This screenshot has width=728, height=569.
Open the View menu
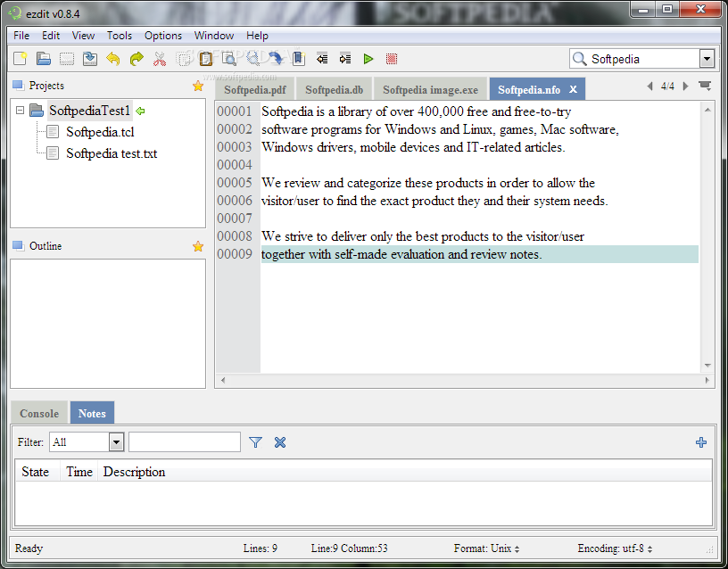pos(83,36)
